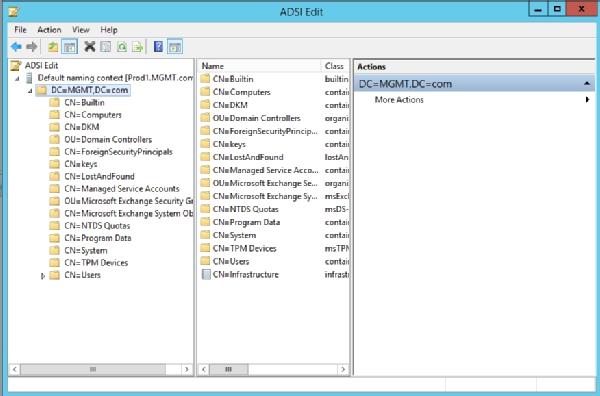This screenshot has height=396, width=600.
Task: Open the Action menu
Action: click(49, 30)
